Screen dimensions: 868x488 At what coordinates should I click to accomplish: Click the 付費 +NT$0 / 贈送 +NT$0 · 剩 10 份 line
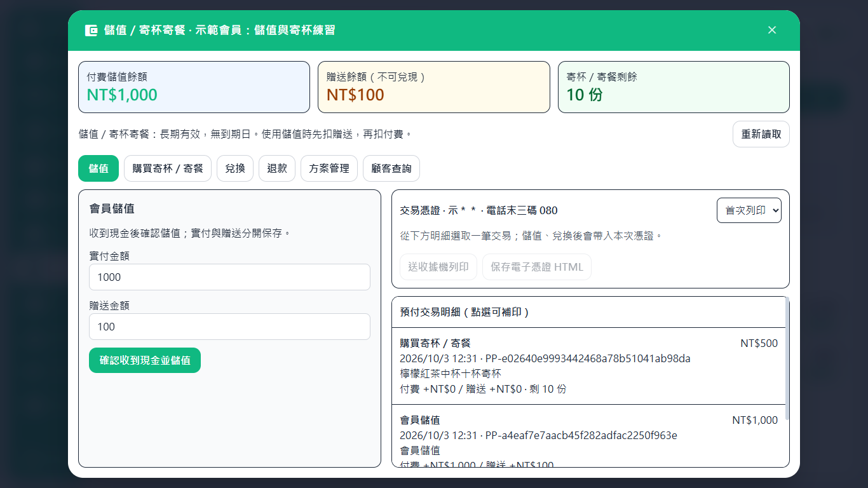pyautogui.click(x=483, y=389)
